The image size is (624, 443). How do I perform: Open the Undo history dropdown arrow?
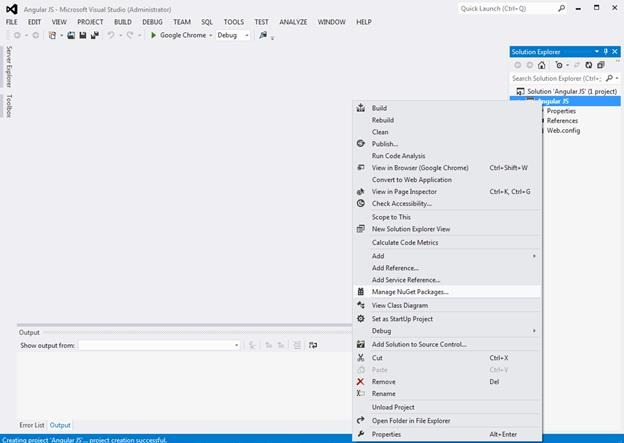point(120,35)
